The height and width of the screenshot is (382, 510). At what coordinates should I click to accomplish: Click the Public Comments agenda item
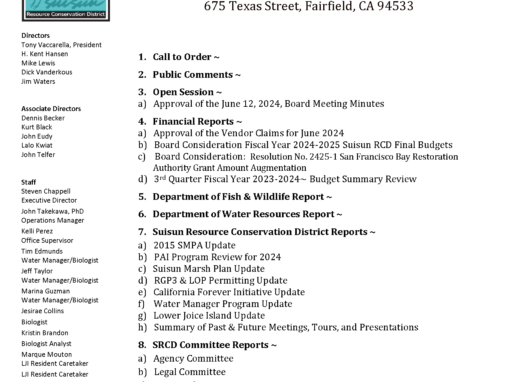[x=197, y=75]
